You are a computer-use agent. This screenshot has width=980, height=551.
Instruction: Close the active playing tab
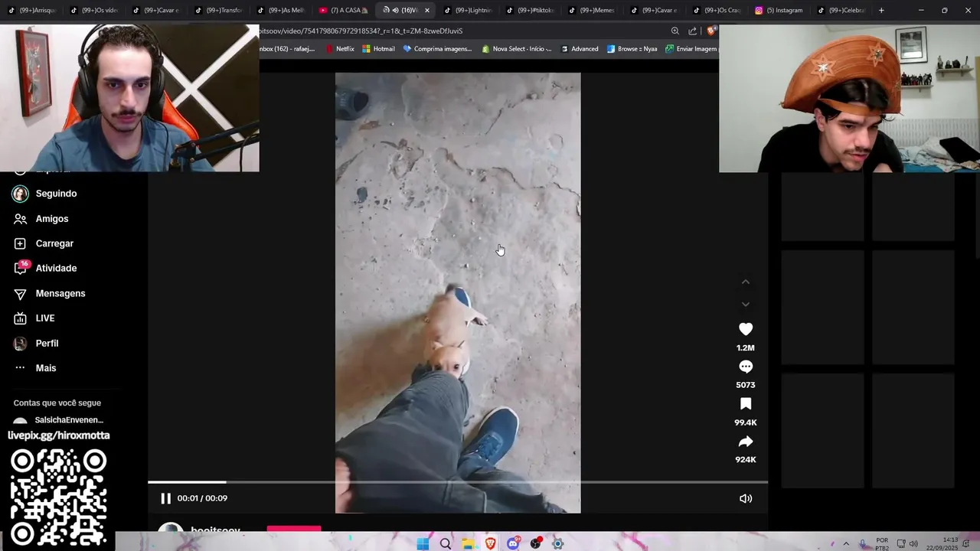point(426,11)
